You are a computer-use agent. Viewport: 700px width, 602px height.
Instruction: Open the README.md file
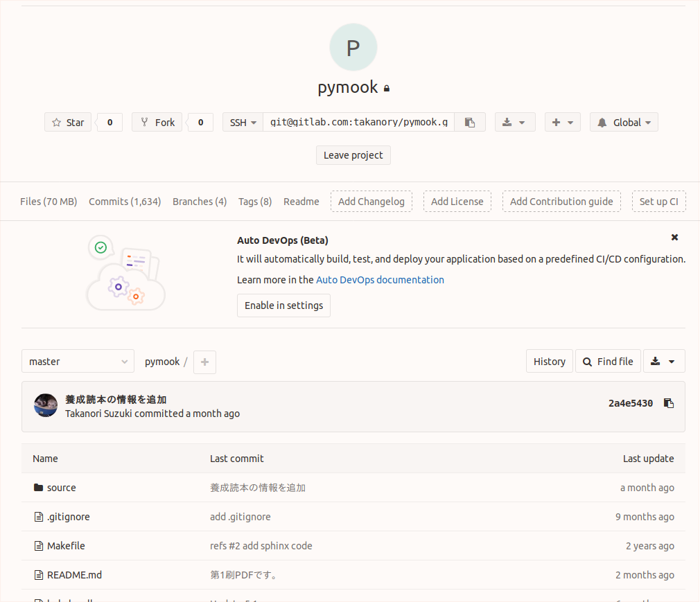[x=75, y=575]
